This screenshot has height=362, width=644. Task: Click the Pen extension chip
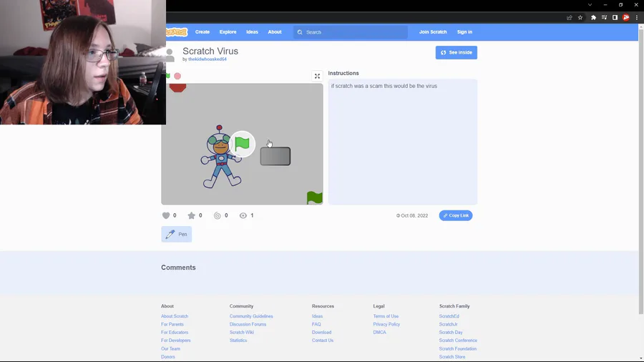point(177,235)
